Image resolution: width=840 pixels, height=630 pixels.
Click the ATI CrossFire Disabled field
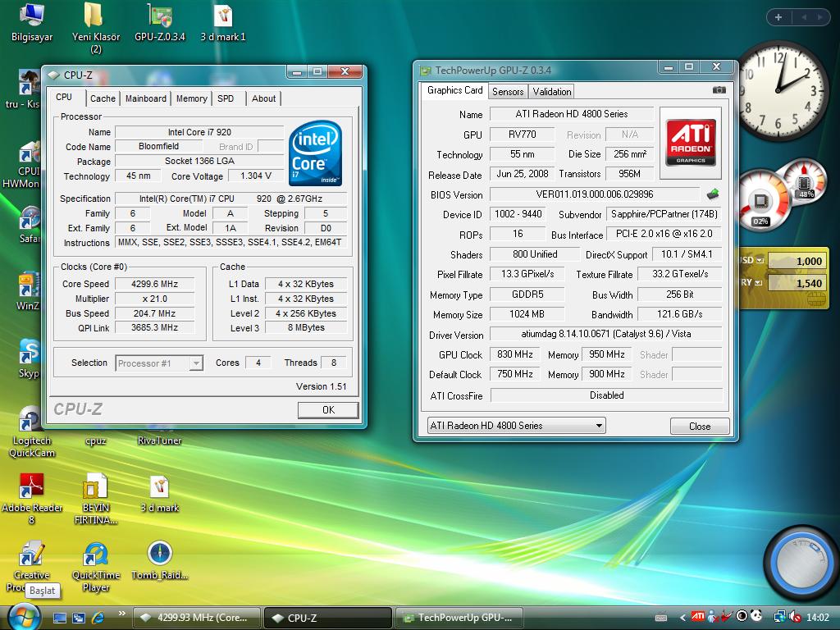[x=606, y=395]
